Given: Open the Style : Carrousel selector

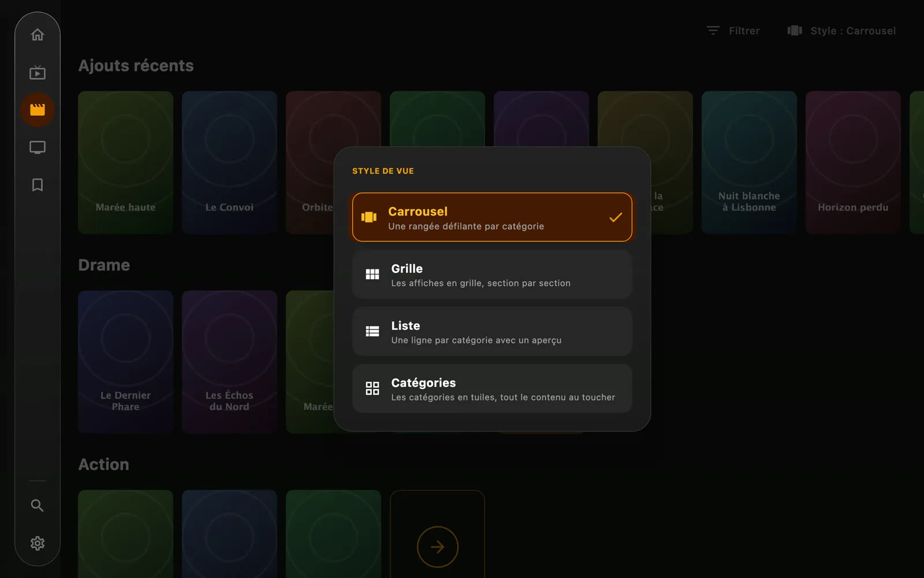Looking at the screenshot, I should click(x=841, y=31).
